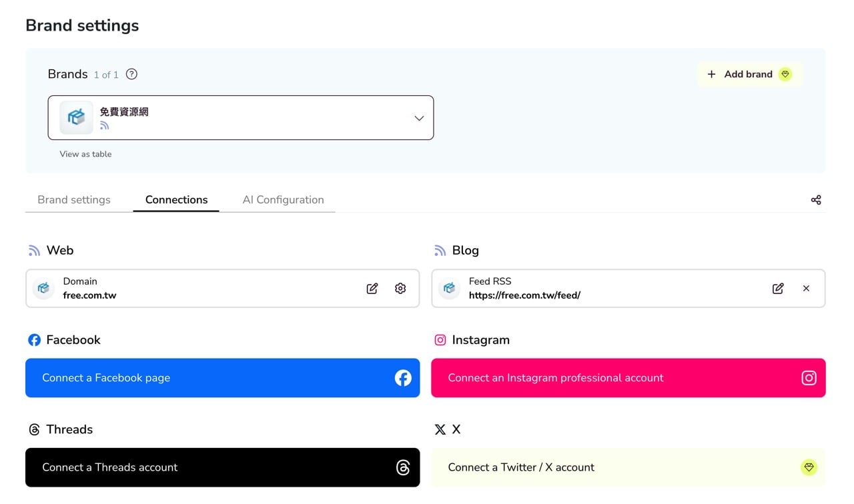Click the https://free.com.tw/feed/ URL text
The height and width of the screenshot is (504, 854).
[x=524, y=295]
